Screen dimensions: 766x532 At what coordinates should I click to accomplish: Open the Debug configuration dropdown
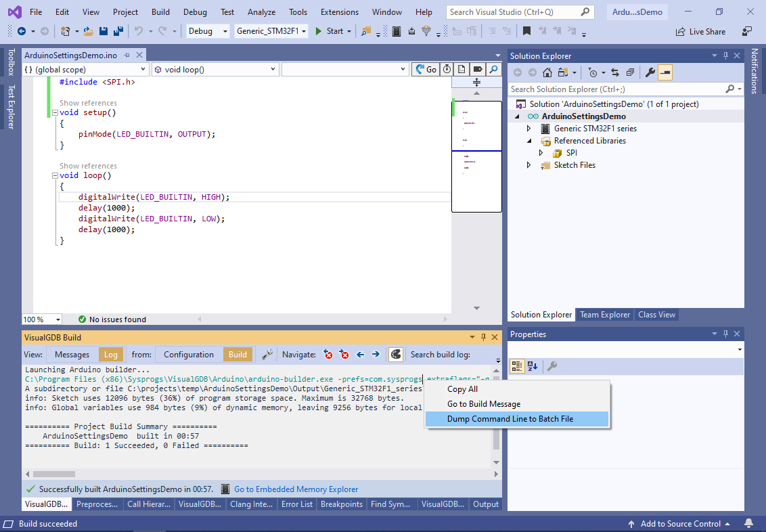(208, 31)
